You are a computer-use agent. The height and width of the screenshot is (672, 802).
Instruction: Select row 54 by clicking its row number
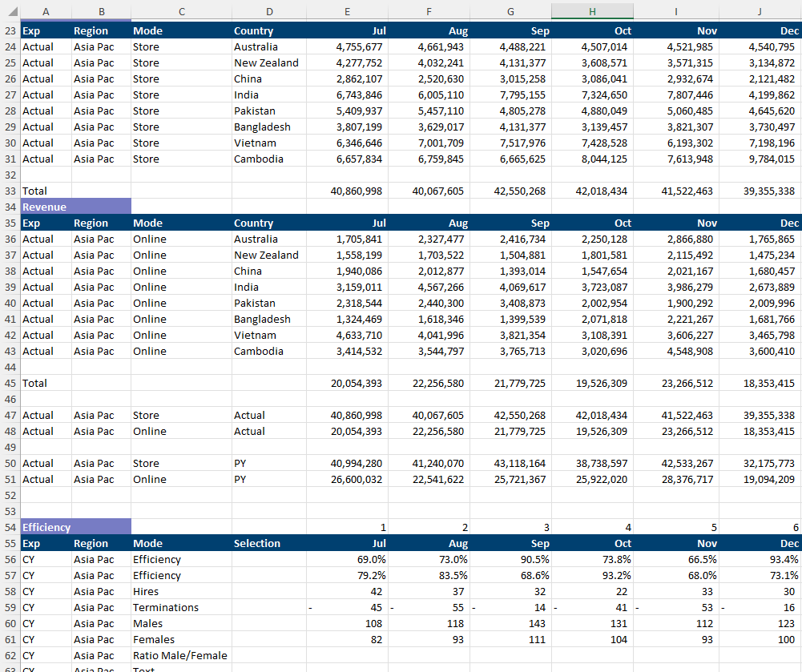(10, 527)
